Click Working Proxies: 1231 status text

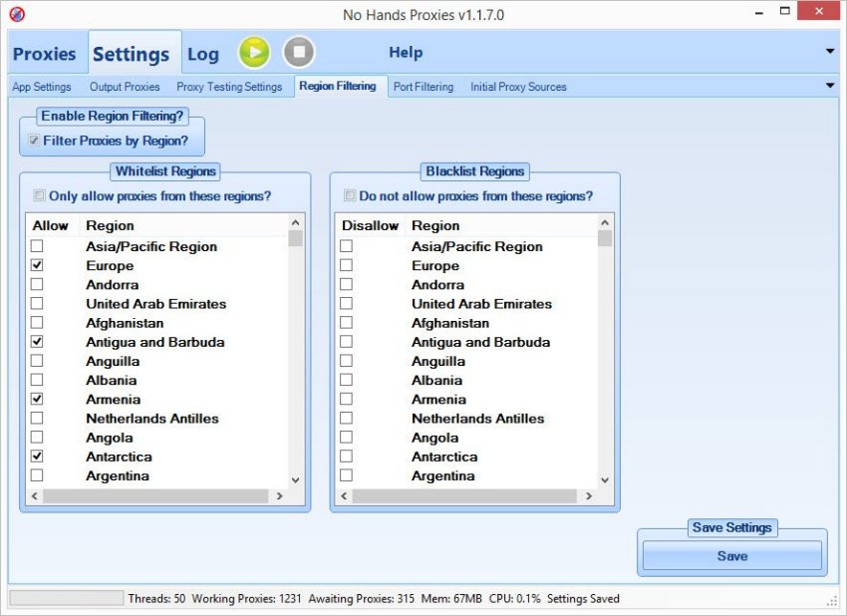[246, 599]
